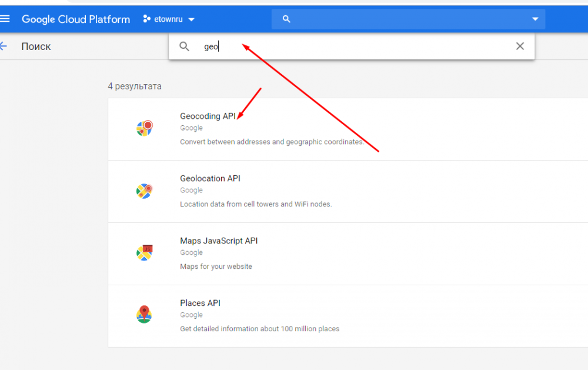Select the Geolocation API result title

210,178
